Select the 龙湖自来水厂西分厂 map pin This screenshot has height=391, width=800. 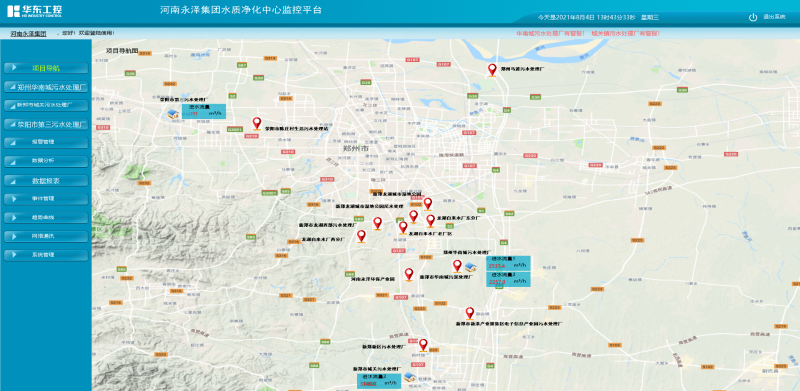(x=361, y=236)
